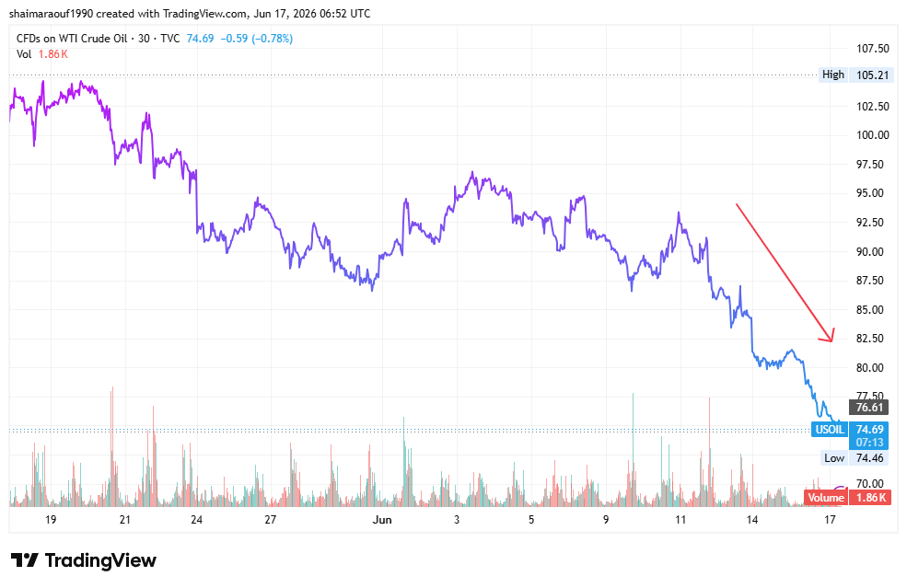This screenshot has width=907, height=588.
Task: Click the 90.00 price axis label
Action: [x=872, y=251]
